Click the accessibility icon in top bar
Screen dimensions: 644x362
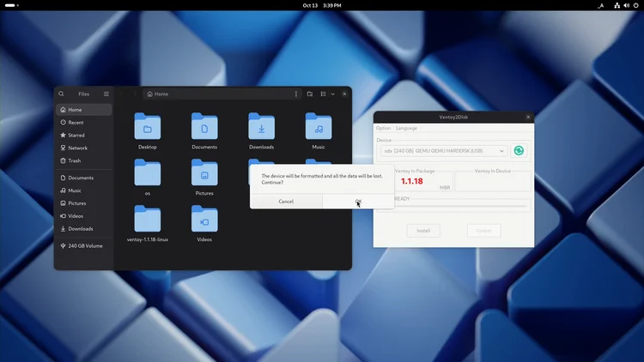coord(601,5)
